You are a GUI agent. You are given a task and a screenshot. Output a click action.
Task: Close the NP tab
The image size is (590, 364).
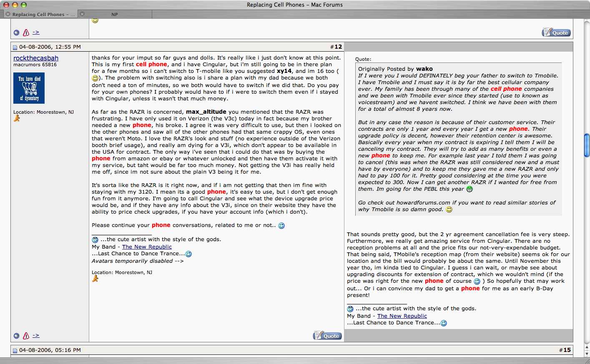pyautogui.click(x=82, y=14)
